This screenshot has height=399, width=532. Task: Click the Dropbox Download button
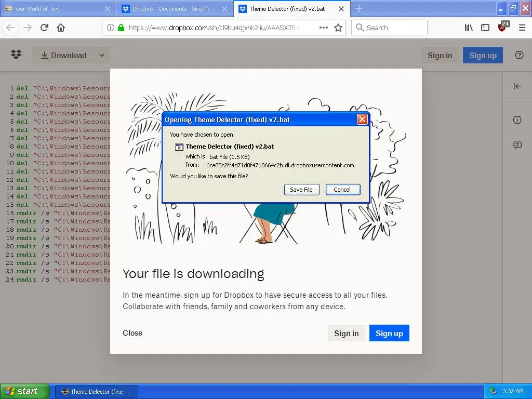64,55
